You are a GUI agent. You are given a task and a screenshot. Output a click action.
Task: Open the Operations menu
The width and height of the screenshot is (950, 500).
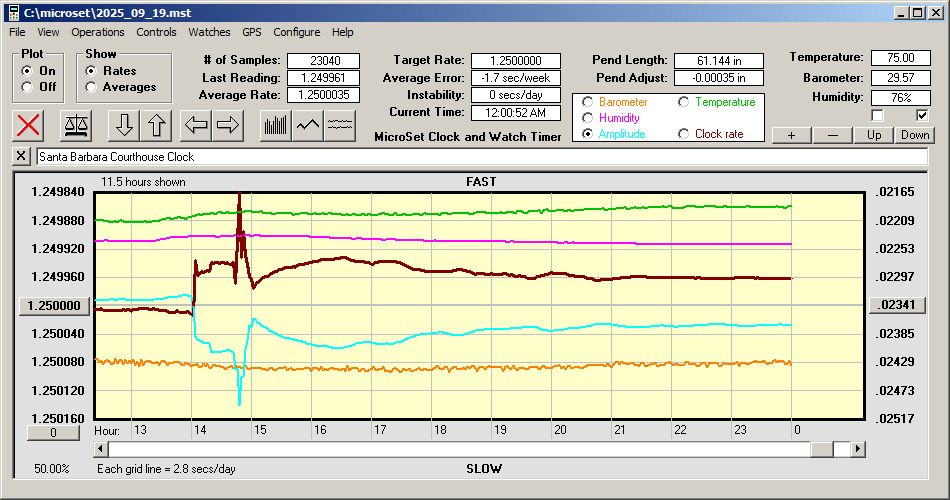click(98, 32)
